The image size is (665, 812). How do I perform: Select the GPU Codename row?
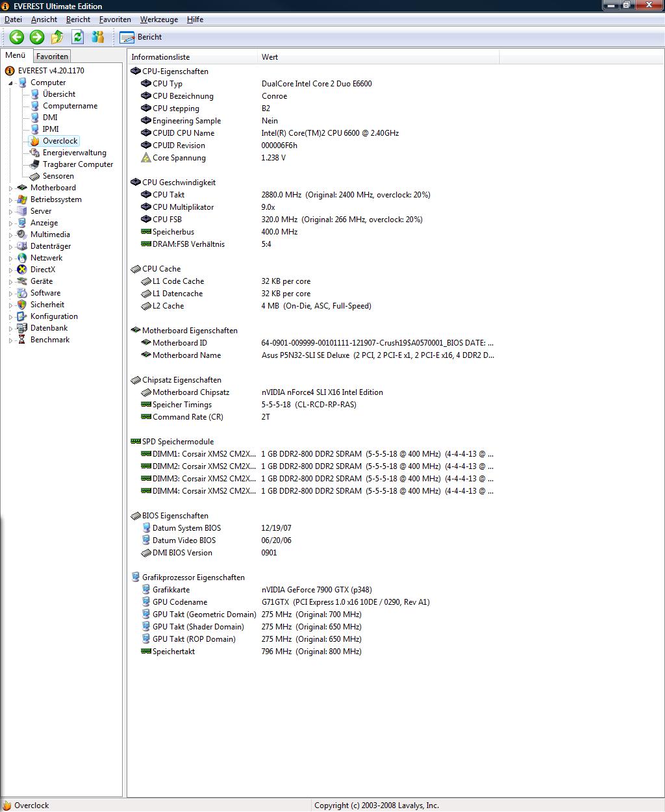coord(312,602)
